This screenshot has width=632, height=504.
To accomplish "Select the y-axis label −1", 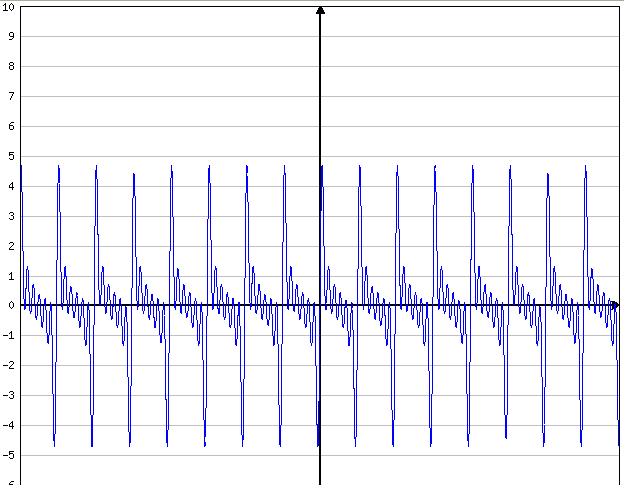I will click(8, 335).
